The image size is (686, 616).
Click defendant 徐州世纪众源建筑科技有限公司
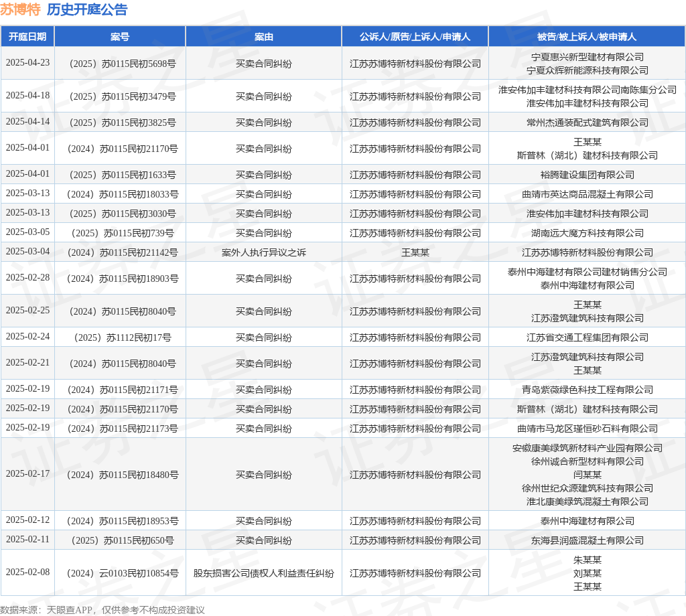pyautogui.click(x=587, y=488)
